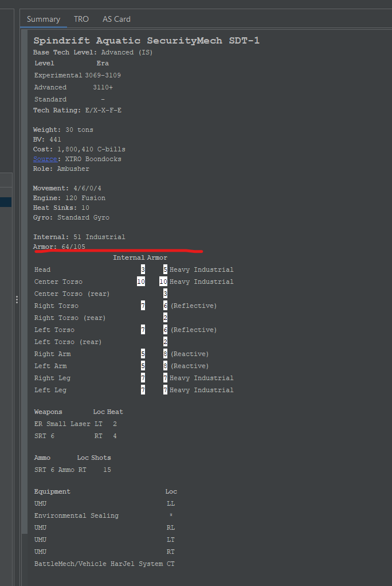Select the Center Torso rear armor value
Viewport: 392px width, 586px height.
[x=164, y=294]
